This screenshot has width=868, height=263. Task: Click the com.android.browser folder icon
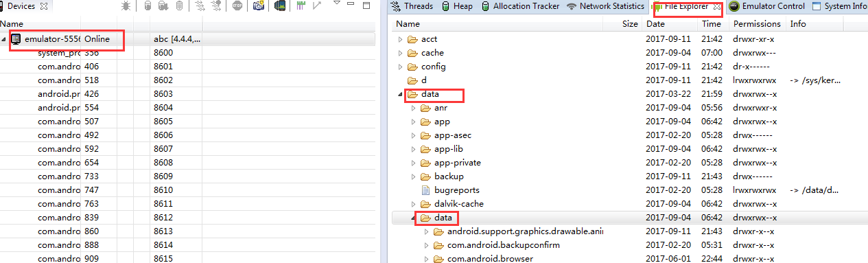[438, 259]
